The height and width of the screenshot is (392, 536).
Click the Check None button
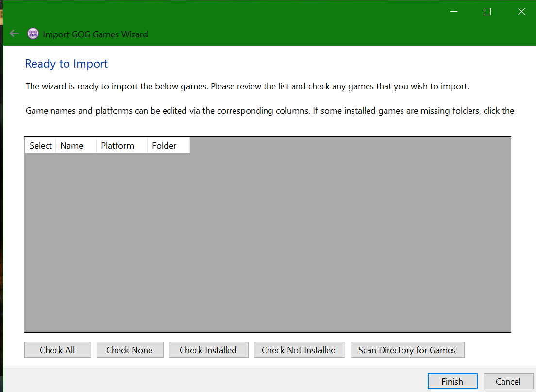click(130, 350)
